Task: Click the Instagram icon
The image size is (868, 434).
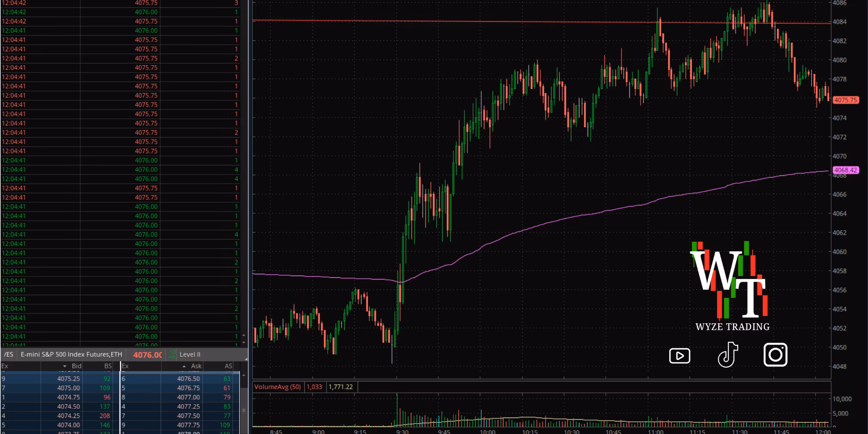Action: click(x=775, y=355)
